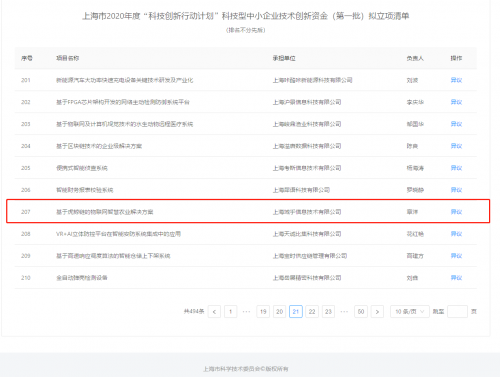
Task: Click 异议 link for row 203
Action: pyautogui.click(x=456, y=124)
